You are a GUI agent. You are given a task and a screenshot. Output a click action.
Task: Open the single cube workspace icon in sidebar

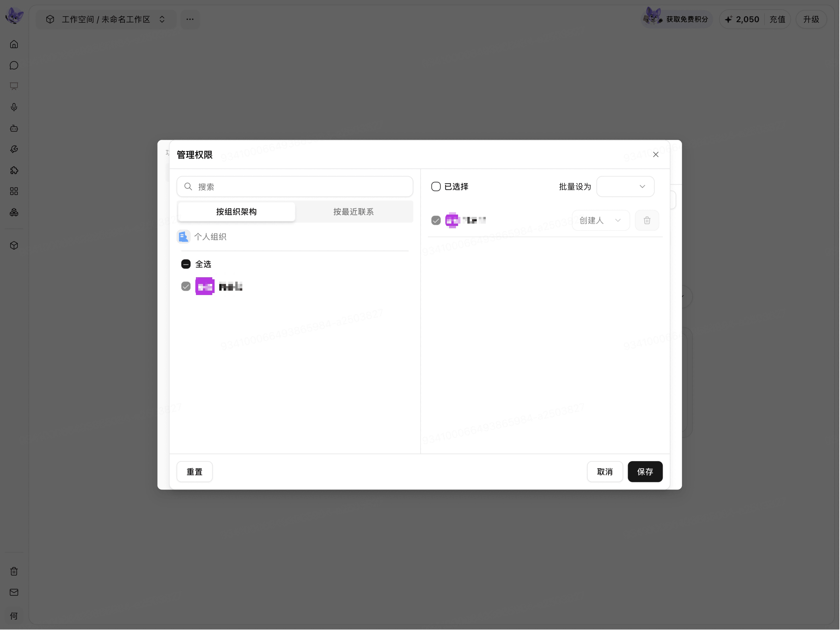[14, 245]
